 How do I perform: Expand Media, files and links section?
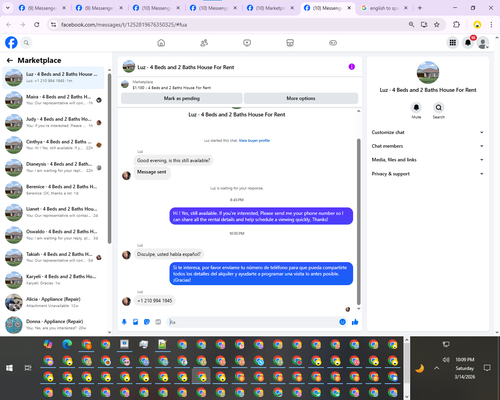[428, 160]
